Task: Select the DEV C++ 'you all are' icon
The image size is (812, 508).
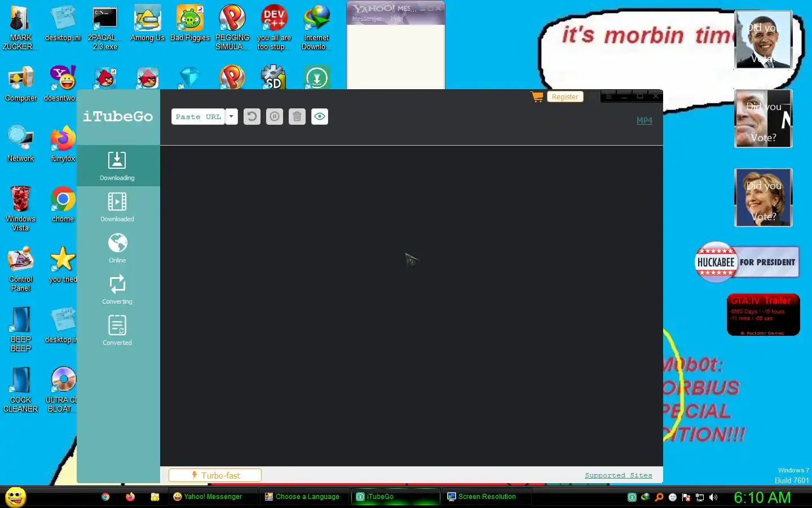Action: point(274,28)
